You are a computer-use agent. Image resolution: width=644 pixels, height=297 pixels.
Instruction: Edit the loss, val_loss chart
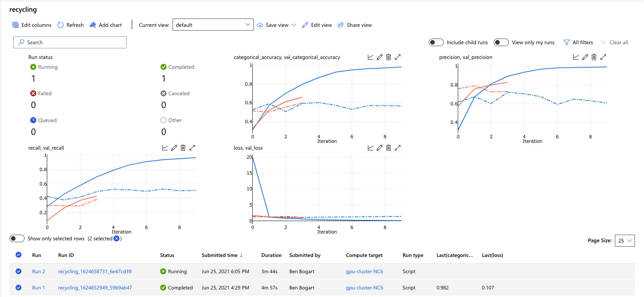[379, 148]
